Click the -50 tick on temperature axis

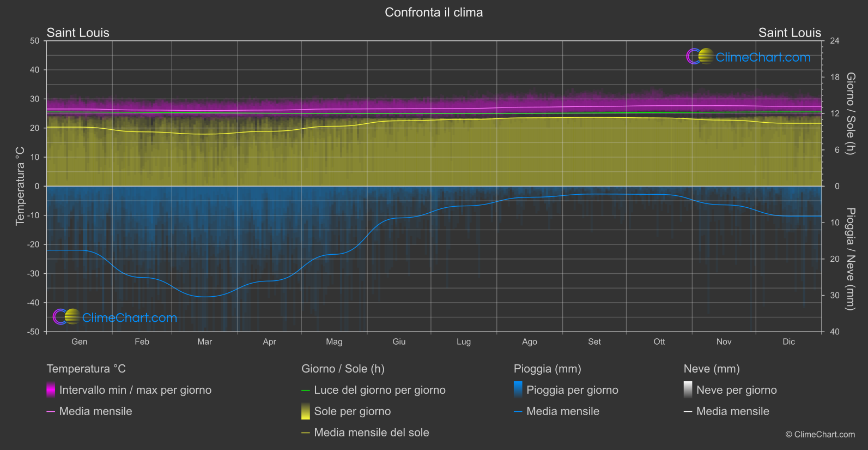[x=33, y=332]
